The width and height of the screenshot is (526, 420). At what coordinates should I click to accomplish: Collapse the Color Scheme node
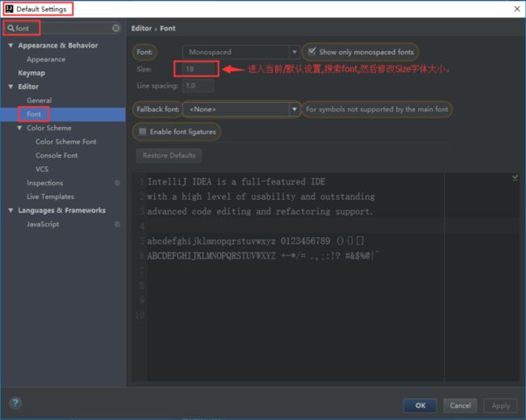click(x=19, y=128)
